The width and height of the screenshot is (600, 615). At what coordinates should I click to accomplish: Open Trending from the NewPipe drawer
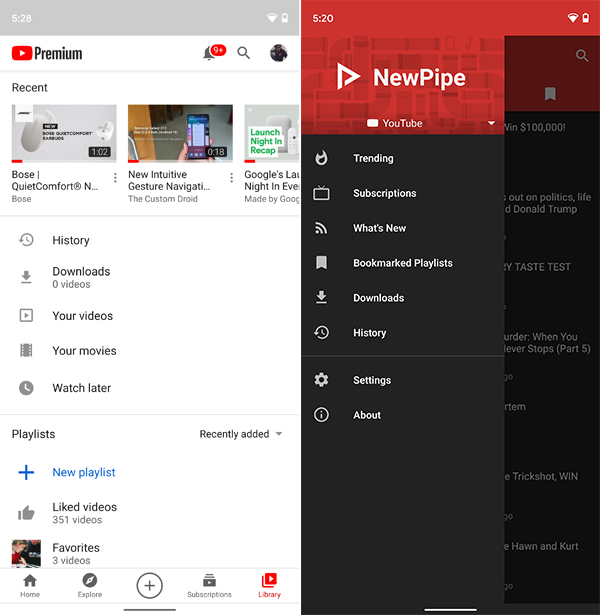click(x=403, y=158)
